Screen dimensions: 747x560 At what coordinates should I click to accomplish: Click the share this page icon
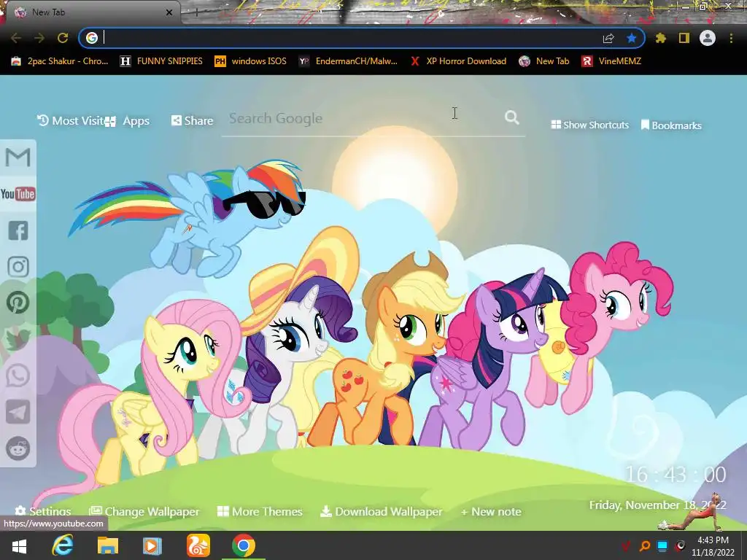(x=608, y=38)
